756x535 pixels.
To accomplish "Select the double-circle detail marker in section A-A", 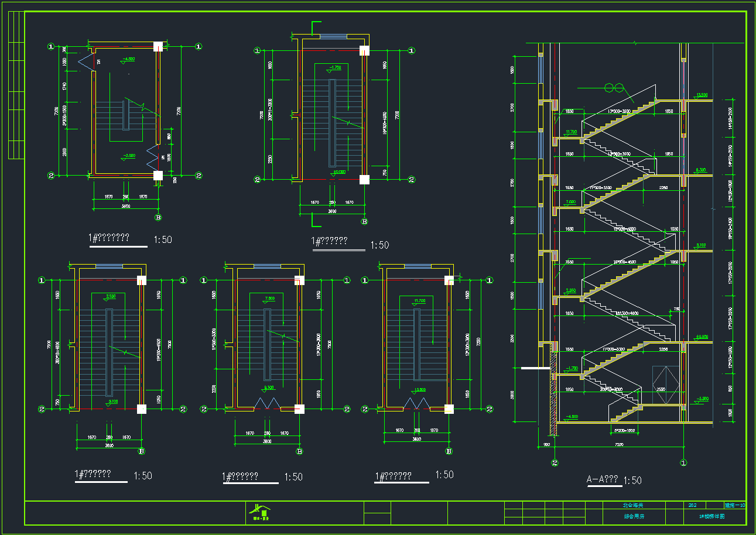I will (613, 88).
